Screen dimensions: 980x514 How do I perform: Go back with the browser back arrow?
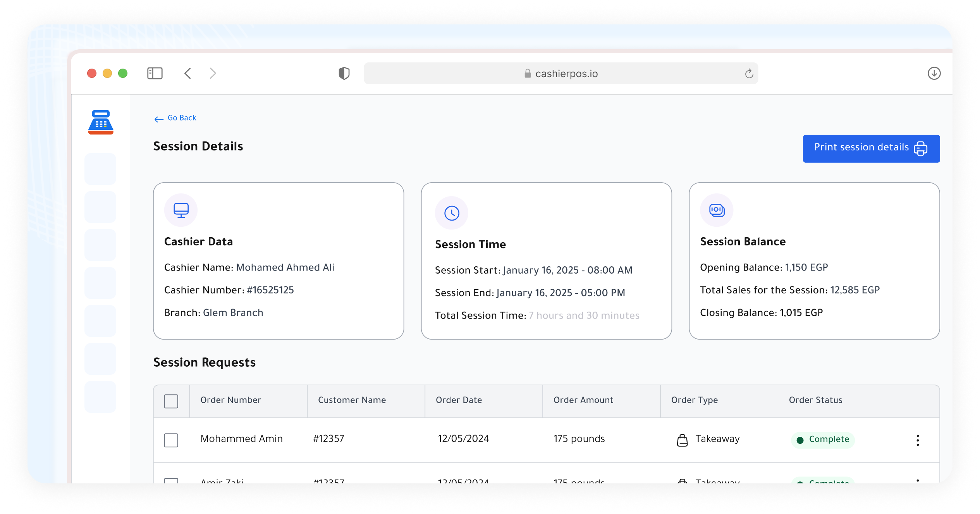point(188,73)
